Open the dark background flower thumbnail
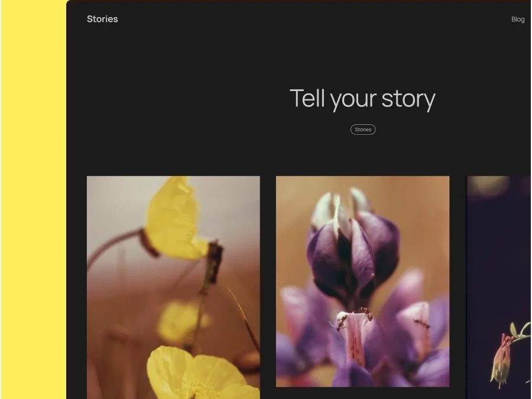This screenshot has width=532, height=399. point(499,287)
